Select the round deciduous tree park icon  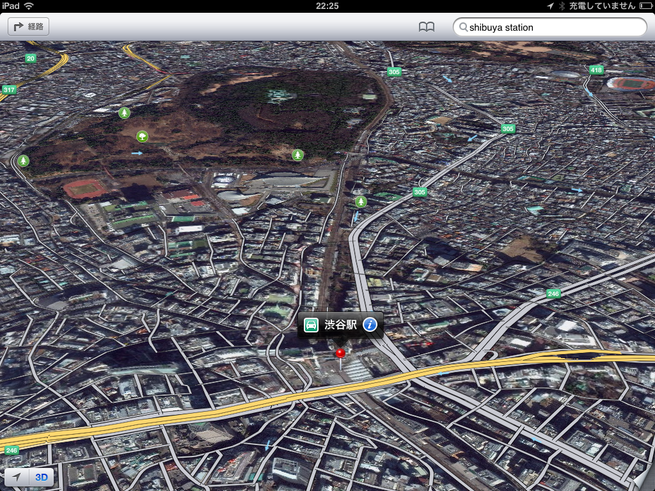tap(142, 136)
